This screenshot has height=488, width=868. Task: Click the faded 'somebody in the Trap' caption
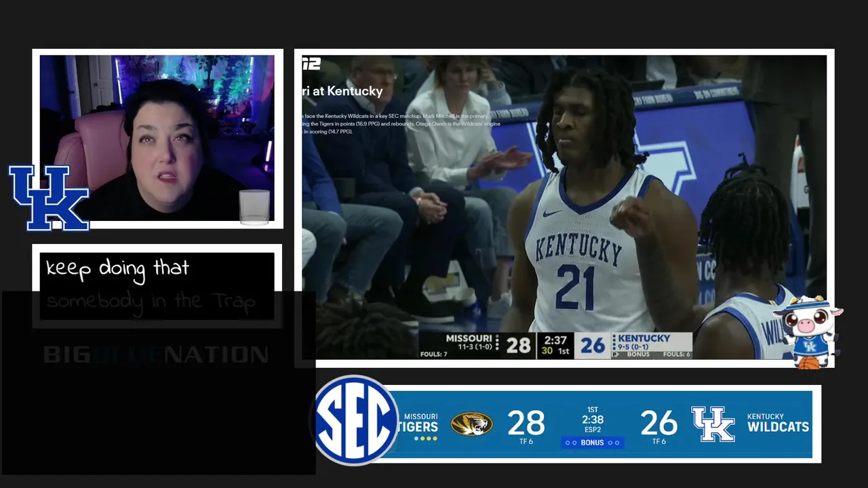pyautogui.click(x=151, y=302)
